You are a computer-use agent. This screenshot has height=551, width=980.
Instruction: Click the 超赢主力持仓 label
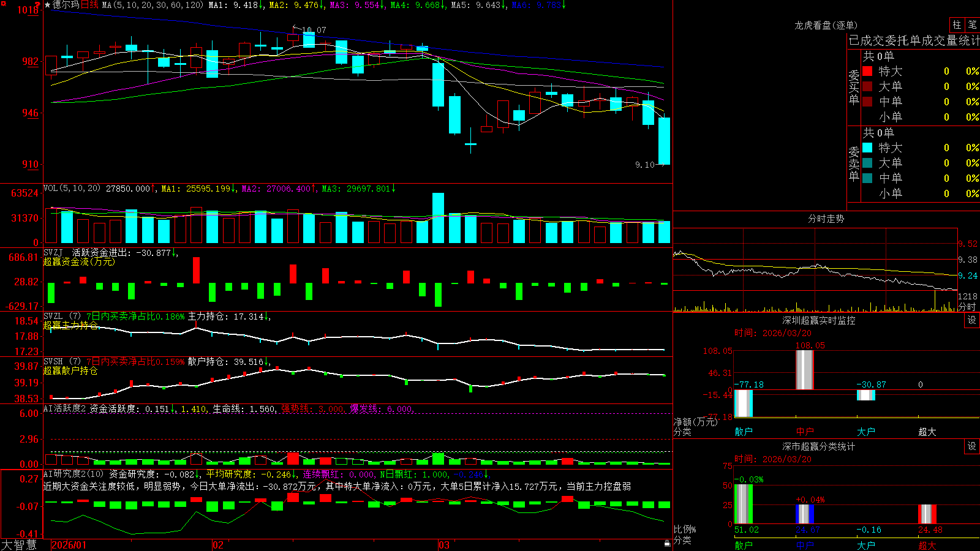pyautogui.click(x=70, y=325)
